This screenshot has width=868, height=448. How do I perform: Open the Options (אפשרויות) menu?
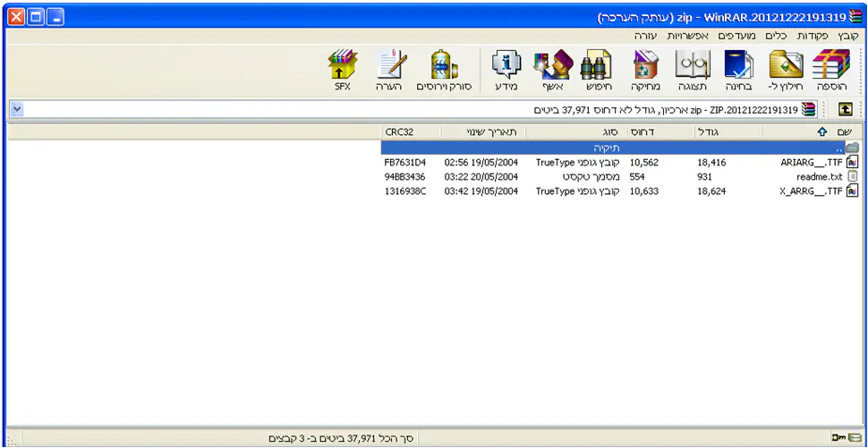click(687, 36)
